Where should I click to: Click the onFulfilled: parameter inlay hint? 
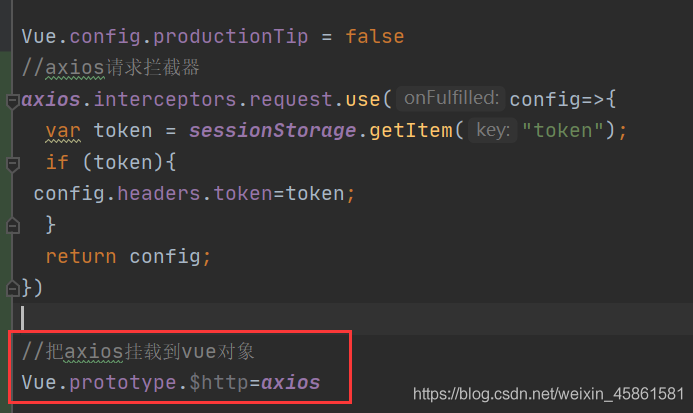451,98
